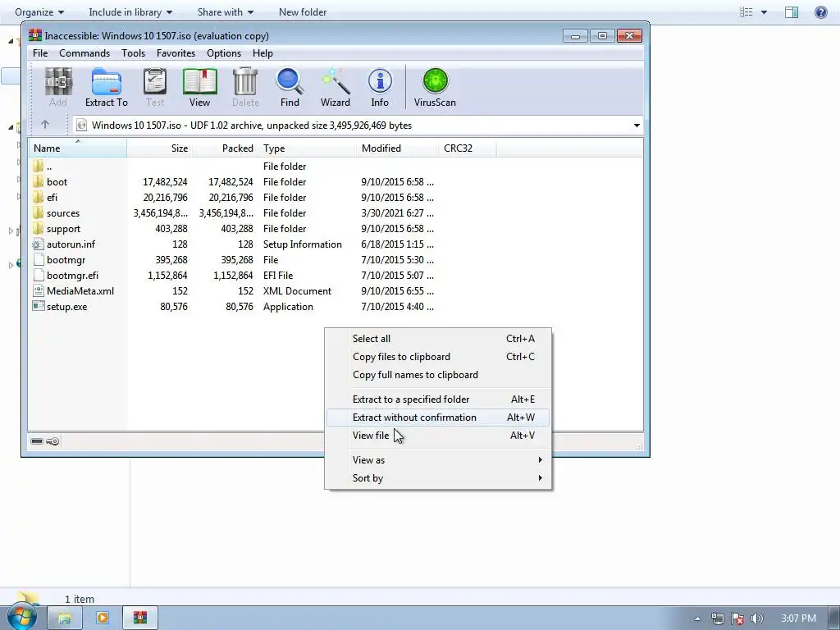Sort by the Type column header
Viewport: 840px width, 630px height.
point(307,148)
